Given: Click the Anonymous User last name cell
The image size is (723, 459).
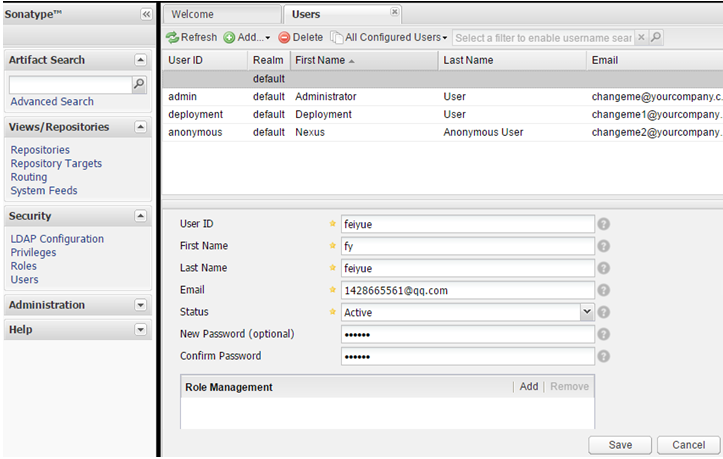Looking at the screenshot, I should pos(483,132).
